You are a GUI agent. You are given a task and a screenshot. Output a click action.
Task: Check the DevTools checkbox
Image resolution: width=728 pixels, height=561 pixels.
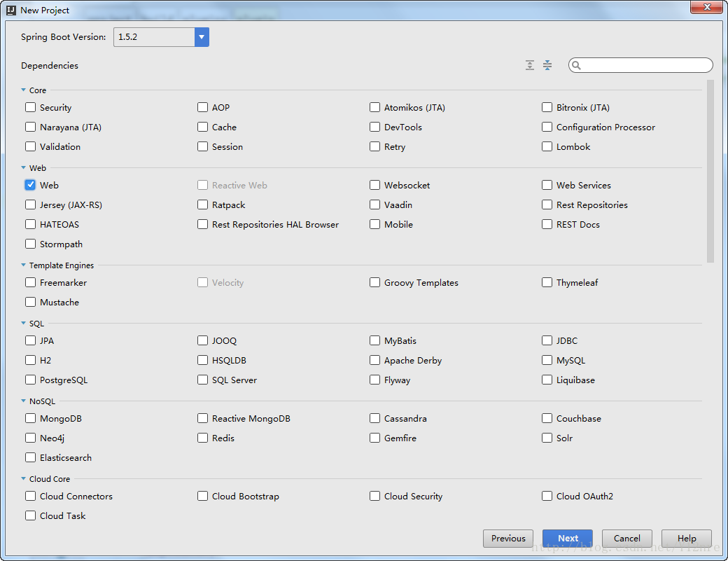pyautogui.click(x=374, y=127)
